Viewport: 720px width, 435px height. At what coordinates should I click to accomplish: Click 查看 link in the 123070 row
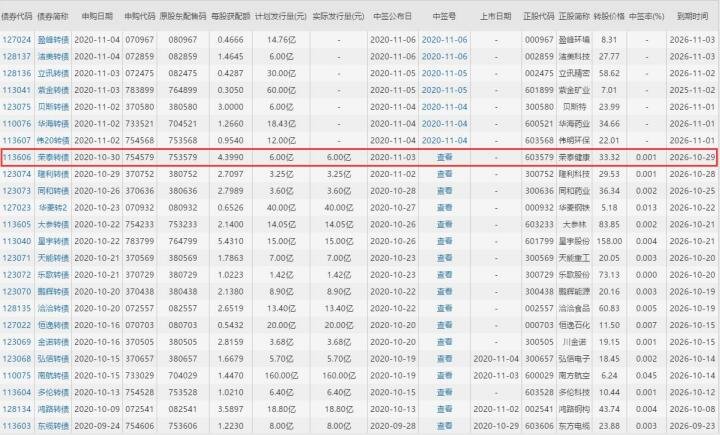[x=444, y=292]
